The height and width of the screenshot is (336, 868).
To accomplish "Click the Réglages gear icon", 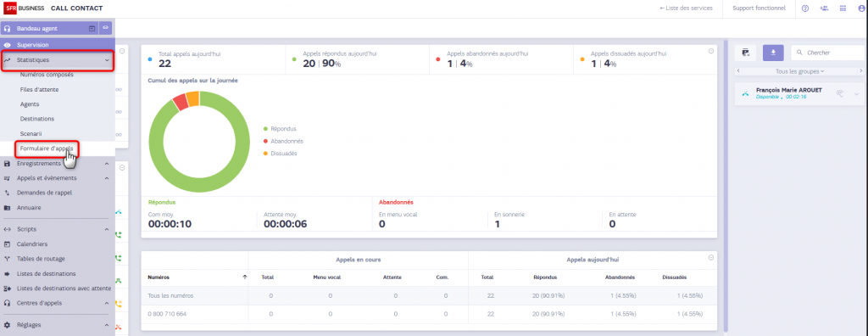I will point(7,325).
